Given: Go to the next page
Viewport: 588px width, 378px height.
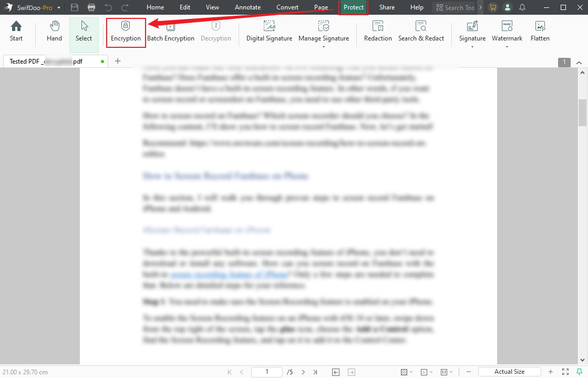Looking at the screenshot, I should tap(304, 372).
